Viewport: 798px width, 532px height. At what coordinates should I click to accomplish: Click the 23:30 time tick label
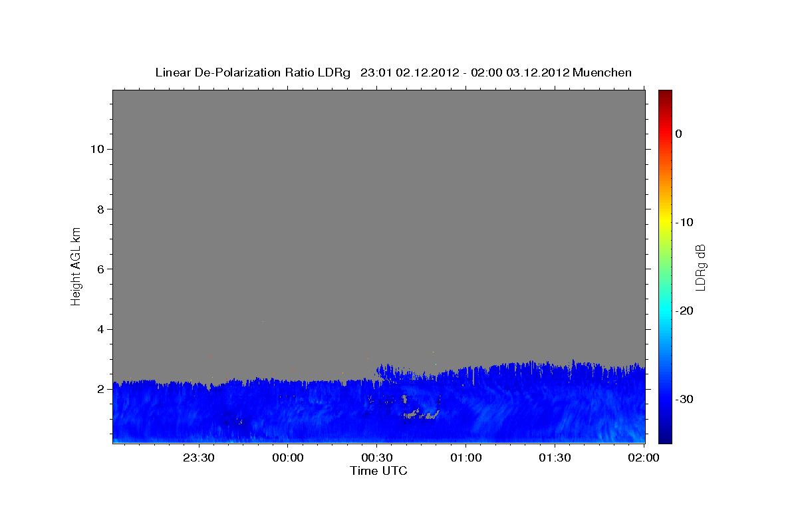click(199, 458)
